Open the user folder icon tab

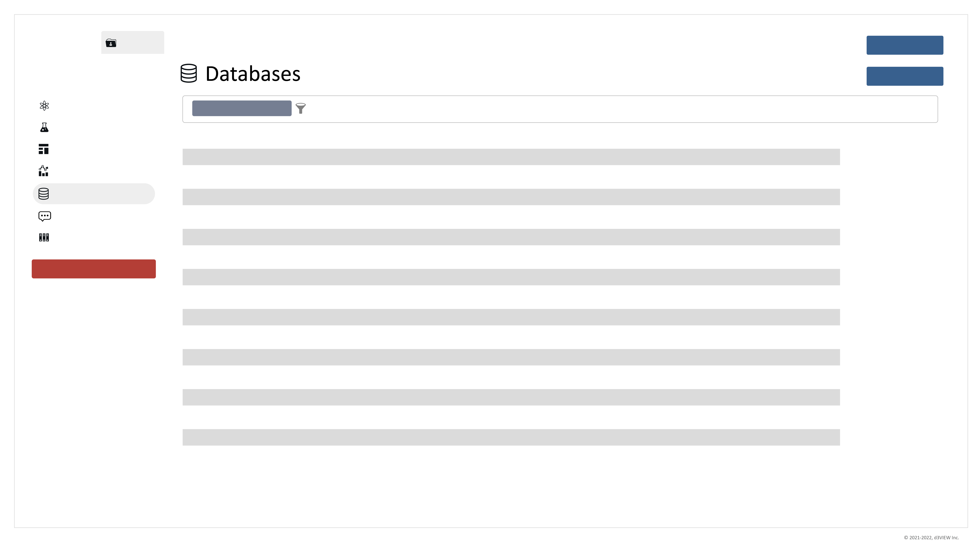[x=132, y=43]
